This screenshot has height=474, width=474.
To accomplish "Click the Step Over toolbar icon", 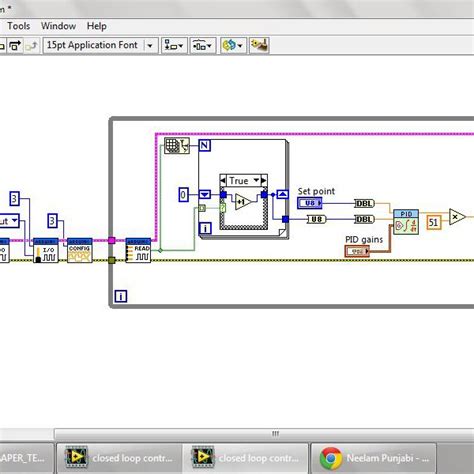I will click(x=15, y=45).
